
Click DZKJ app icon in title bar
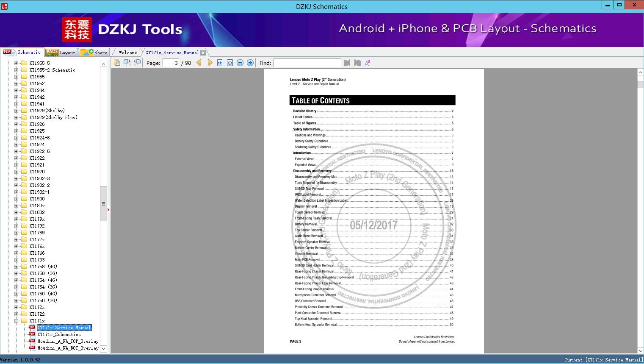click(4, 6)
